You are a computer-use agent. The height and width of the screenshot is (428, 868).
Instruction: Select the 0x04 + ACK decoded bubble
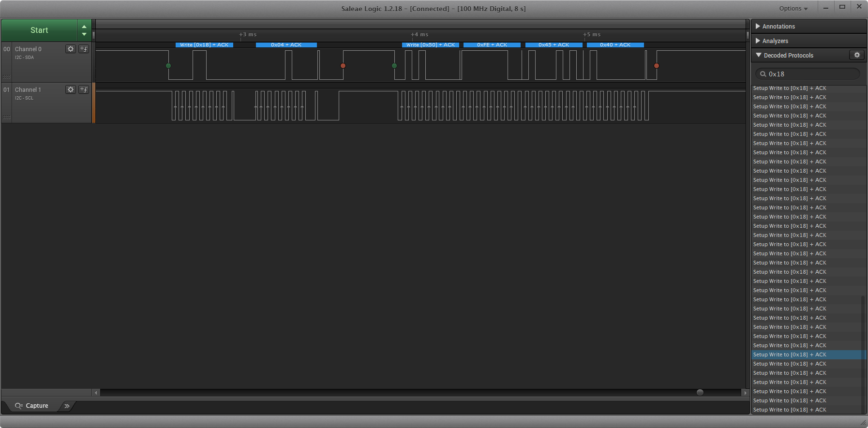pos(286,45)
